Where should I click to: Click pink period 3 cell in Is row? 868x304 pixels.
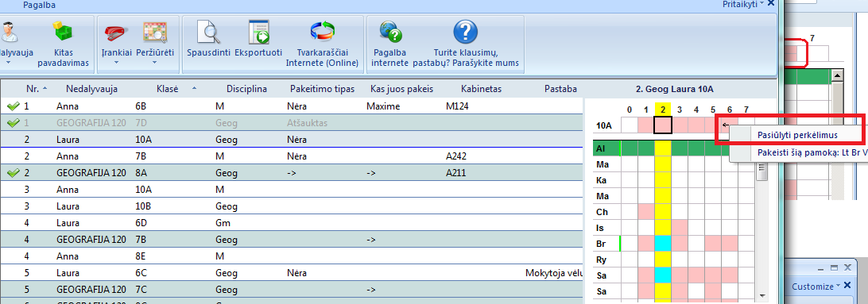[680, 228]
